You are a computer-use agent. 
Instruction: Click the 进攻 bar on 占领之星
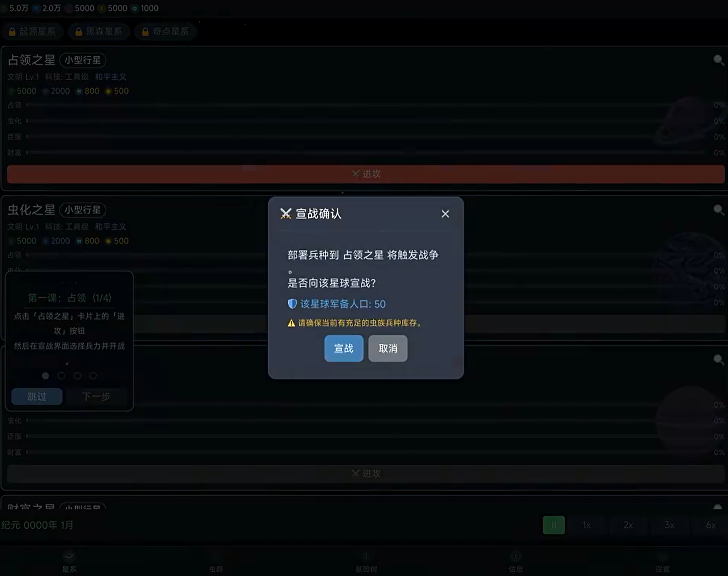tap(366, 174)
